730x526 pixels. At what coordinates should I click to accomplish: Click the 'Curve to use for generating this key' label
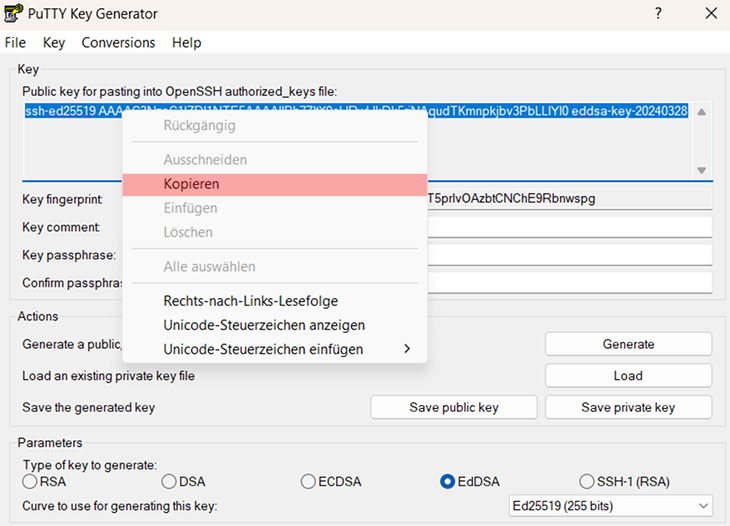click(x=120, y=506)
